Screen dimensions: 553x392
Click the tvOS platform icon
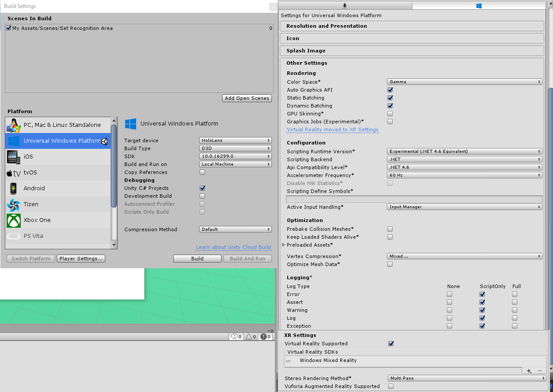[13, 172]
